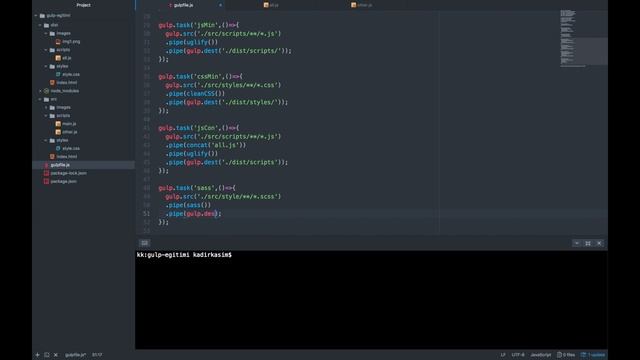This screenshot has height=360, width=640.
Task: Collapse the gulp-egitimi root folder
Action: (x=36, y=16)
